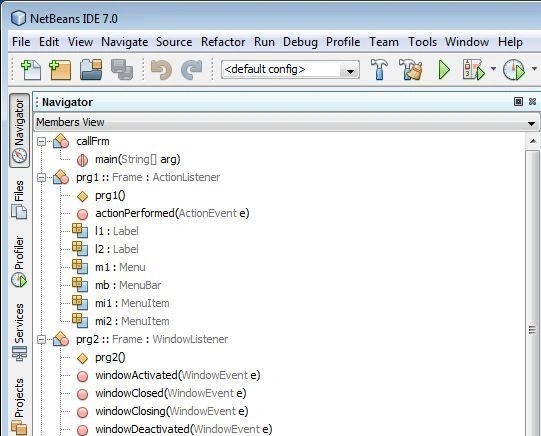Click the Open Project toolbar icon
Image resolution: width=541 pixels, height=436 pixels.
pyautogui.click(x=91, y=69)
